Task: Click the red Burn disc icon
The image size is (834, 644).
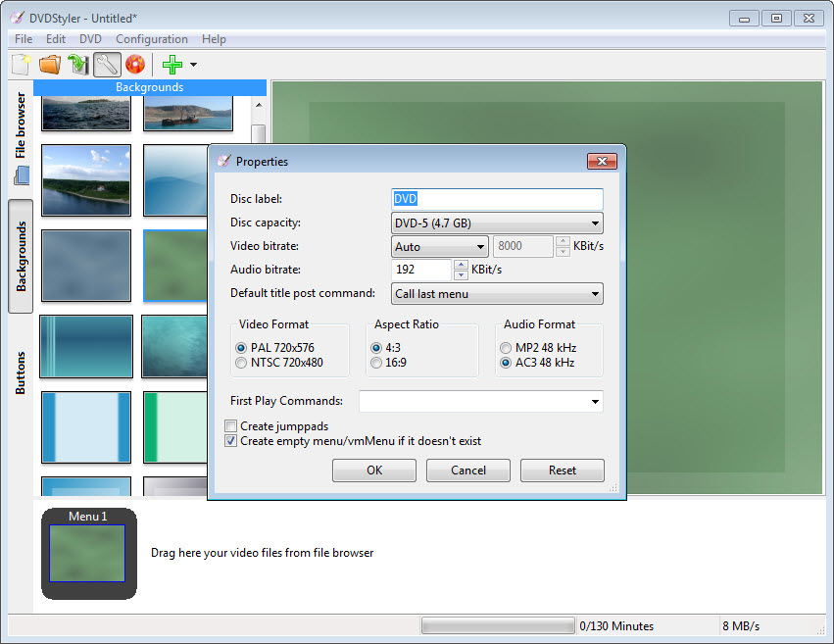Action: (135, 65)
